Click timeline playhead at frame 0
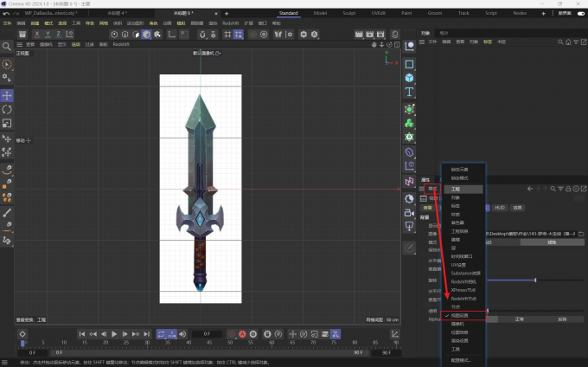 pyautogui.click(x=22, y=344)
